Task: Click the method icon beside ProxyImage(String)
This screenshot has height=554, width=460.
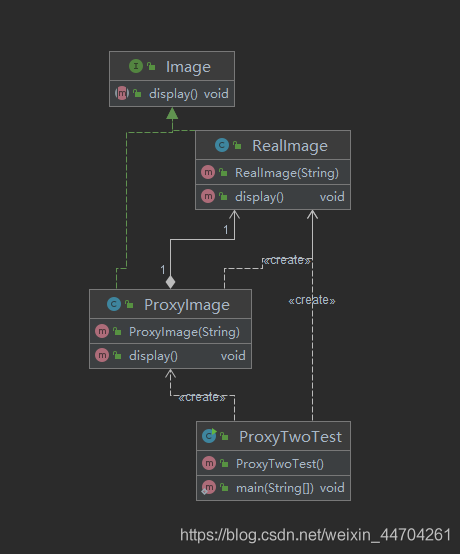Action: tap(102, 331)
